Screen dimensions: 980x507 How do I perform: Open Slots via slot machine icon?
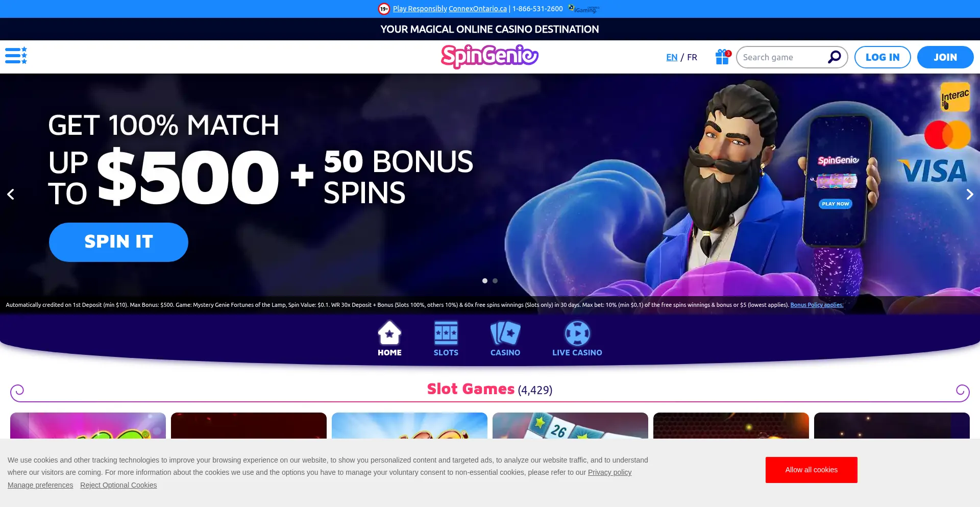click(446, 333)
